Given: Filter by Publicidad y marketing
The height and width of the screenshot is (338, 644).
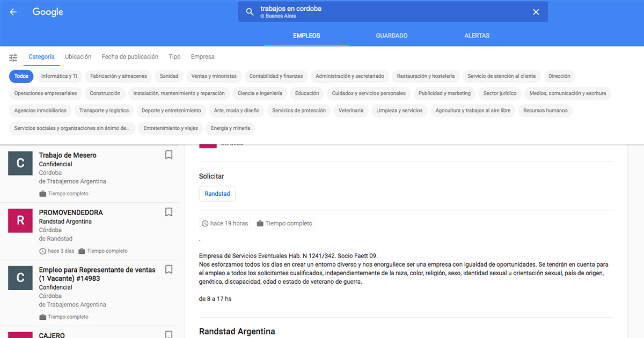Looking at the screenshot, I should click(444, 93).
